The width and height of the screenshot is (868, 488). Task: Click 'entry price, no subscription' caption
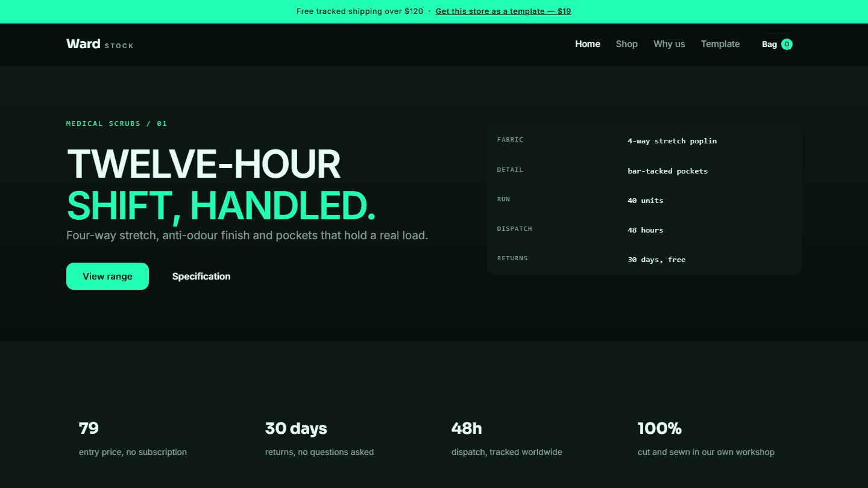[x=133, y=452]
